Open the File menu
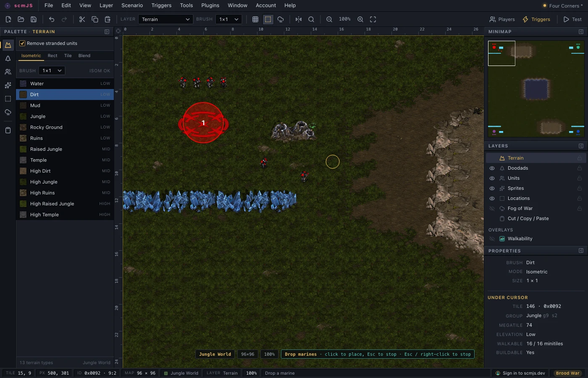 coord(49,5)
